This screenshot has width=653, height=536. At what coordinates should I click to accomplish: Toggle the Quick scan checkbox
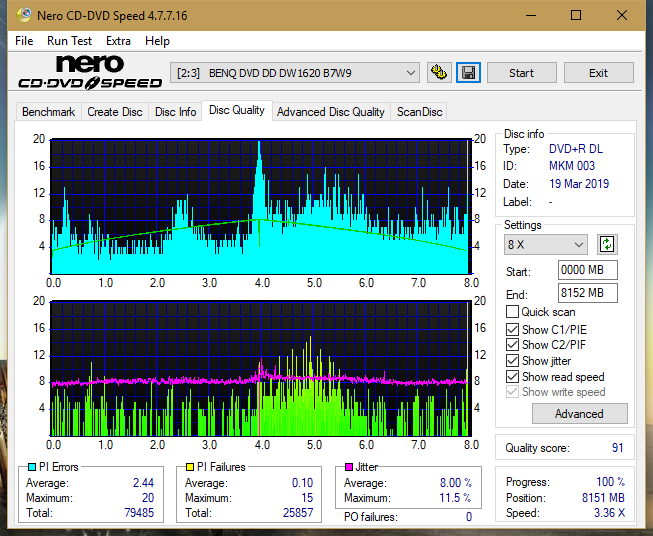pyautogui.click(x=512, y=312)
